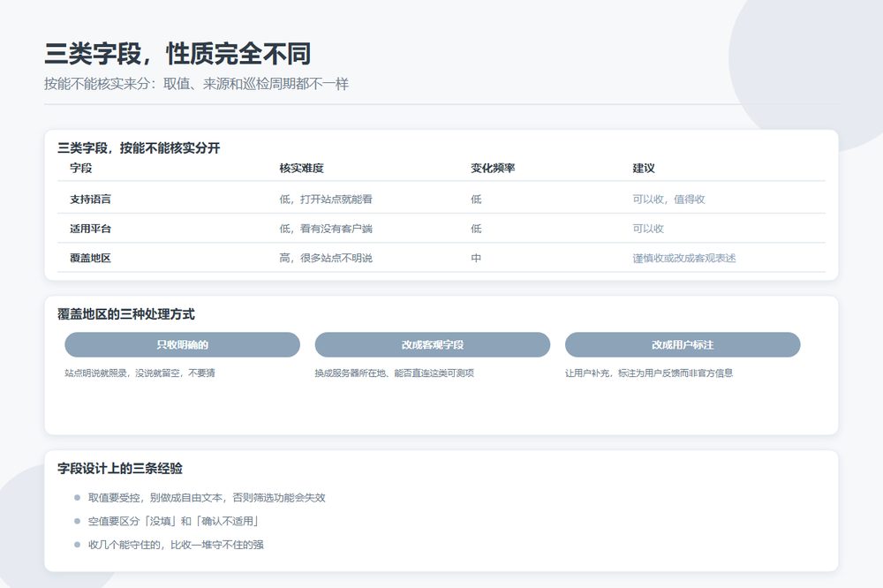Click the 变化频率 column header
Viewport: 883px width, 588px height.
[x=493, y=168]
